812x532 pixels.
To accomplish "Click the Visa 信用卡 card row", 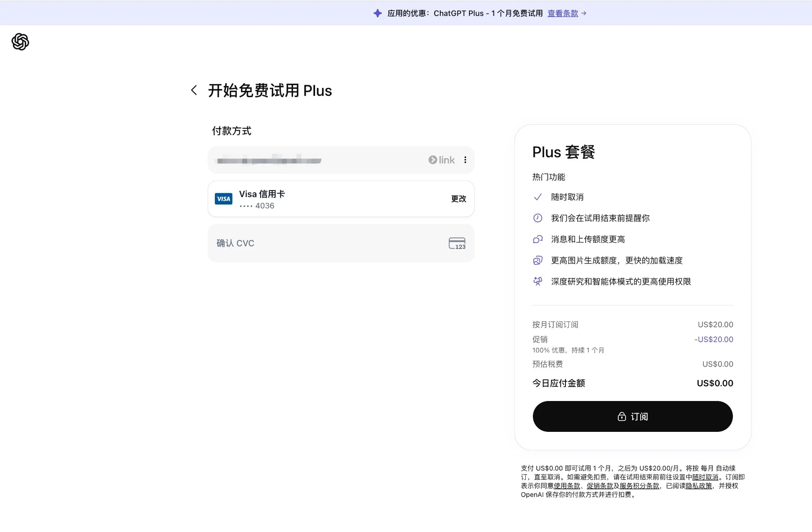I will pyautogui.click(x=341, y=199).
